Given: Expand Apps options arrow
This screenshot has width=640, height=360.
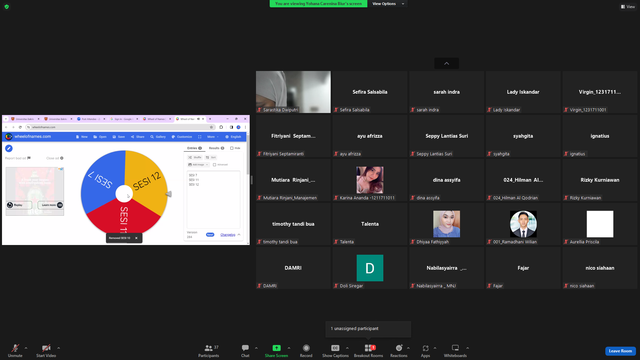Looking at the screenshot, I should tap(435, 348).
